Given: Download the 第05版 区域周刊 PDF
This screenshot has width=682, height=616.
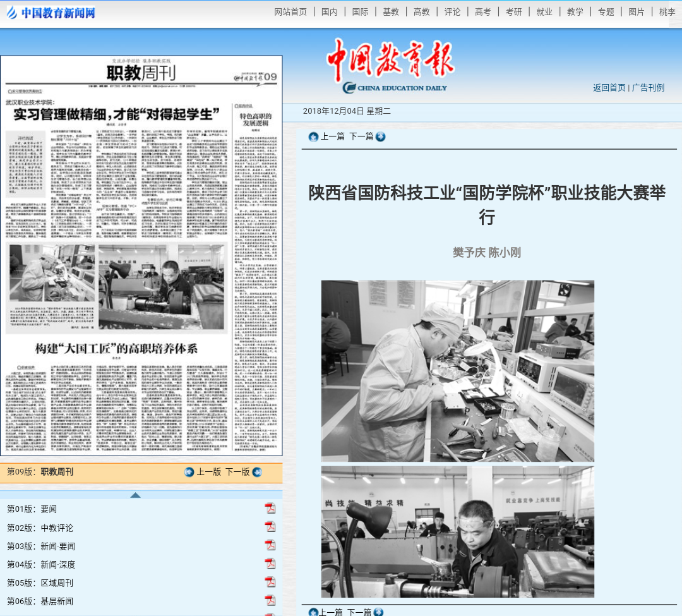Looking at the screenshot, I should [270, 583].
